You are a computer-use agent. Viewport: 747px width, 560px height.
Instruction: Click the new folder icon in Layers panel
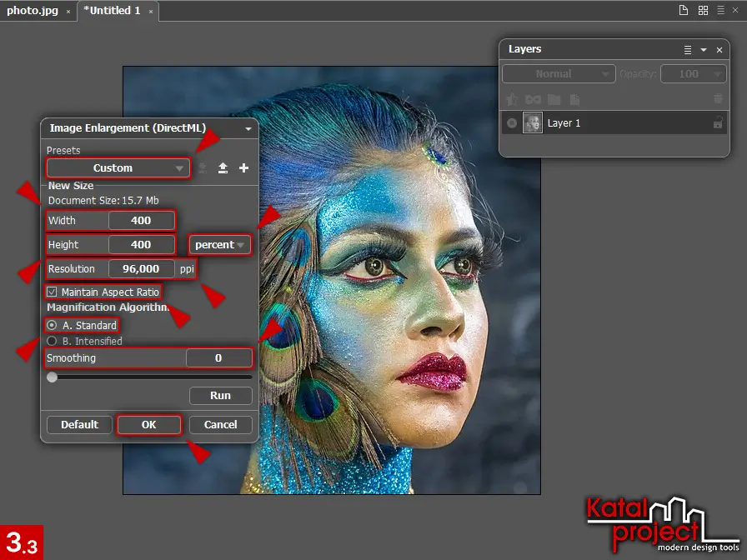[x=554, y=99]
